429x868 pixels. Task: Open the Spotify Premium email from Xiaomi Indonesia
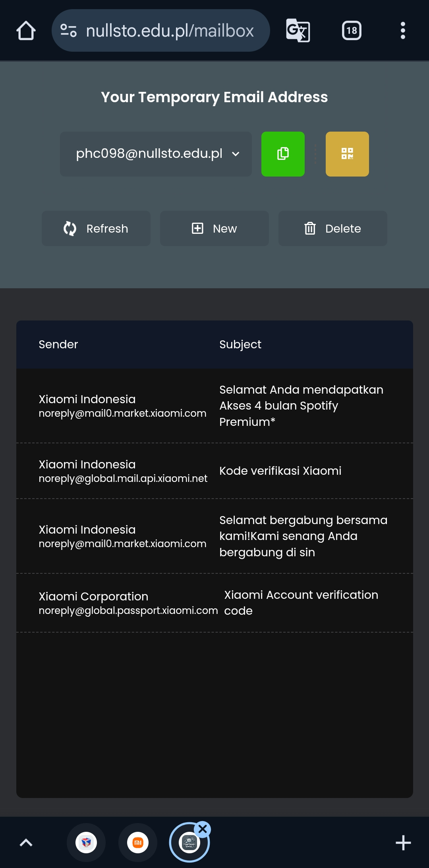pyautogui.click(x=214, y=406)
